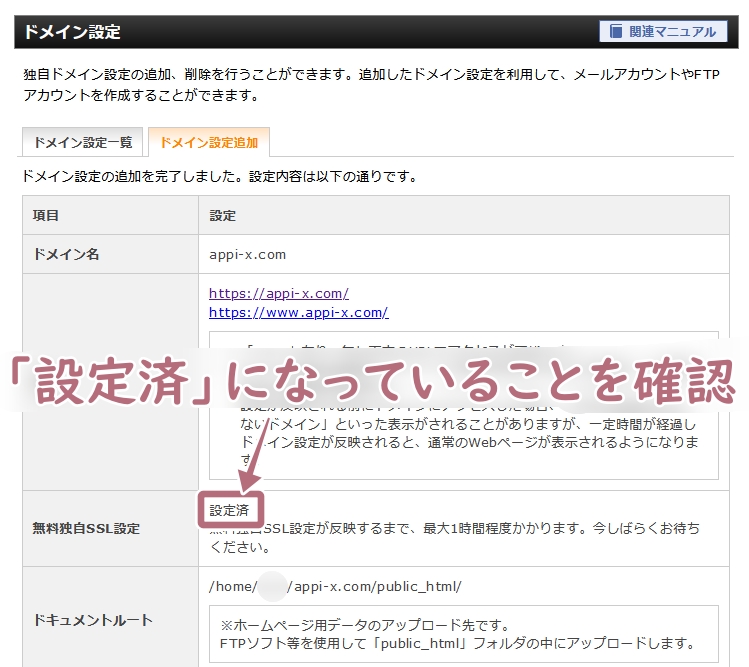Click the ドメイン設定の追加を完了しました message
This screenshot has height=667, width=749.
pos(220,176)
